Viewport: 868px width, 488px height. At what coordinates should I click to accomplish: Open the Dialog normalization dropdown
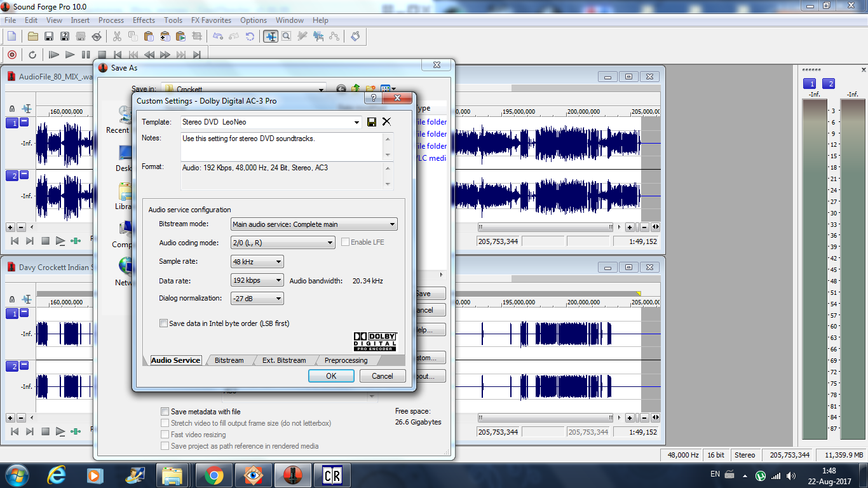coord(278,299)
